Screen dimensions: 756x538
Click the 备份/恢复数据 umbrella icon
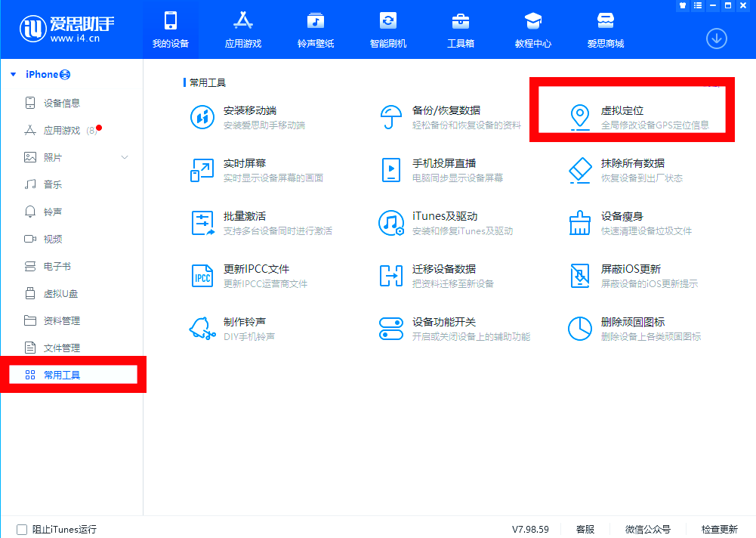391,118
